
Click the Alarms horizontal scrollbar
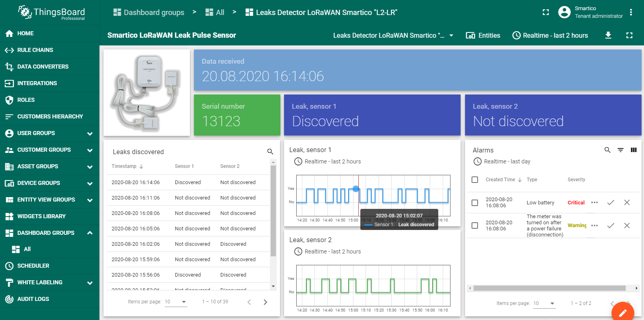pyautogui.click(x=549, y=288)
